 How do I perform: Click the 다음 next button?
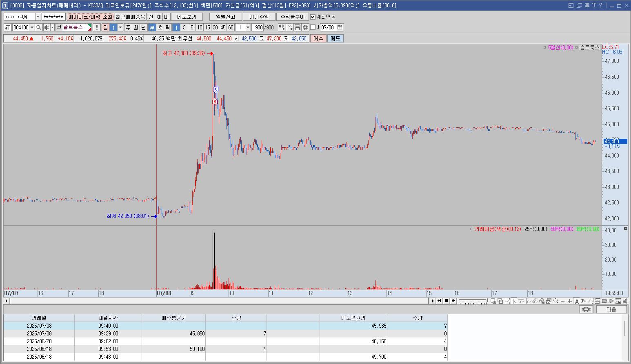pyautogui.click(x=611, y=309)
